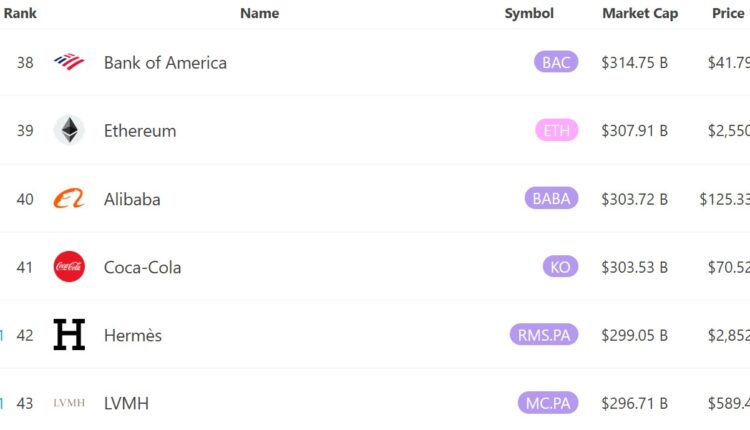Click the Ethereum diamond logo icon

[69, 130]
